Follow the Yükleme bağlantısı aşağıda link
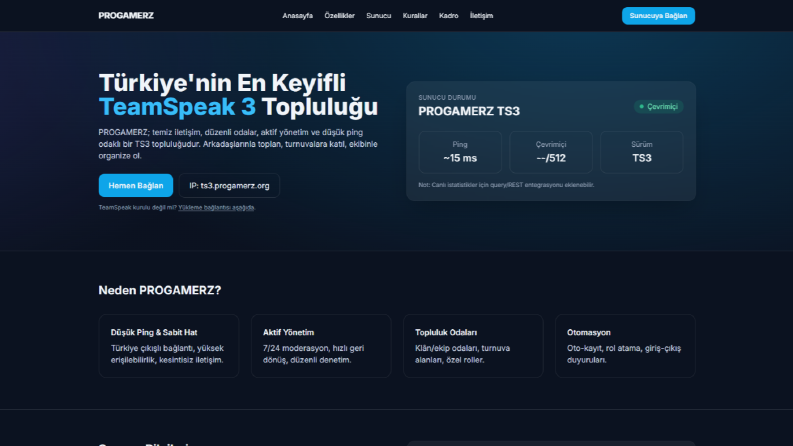 (x=216, y=207)
